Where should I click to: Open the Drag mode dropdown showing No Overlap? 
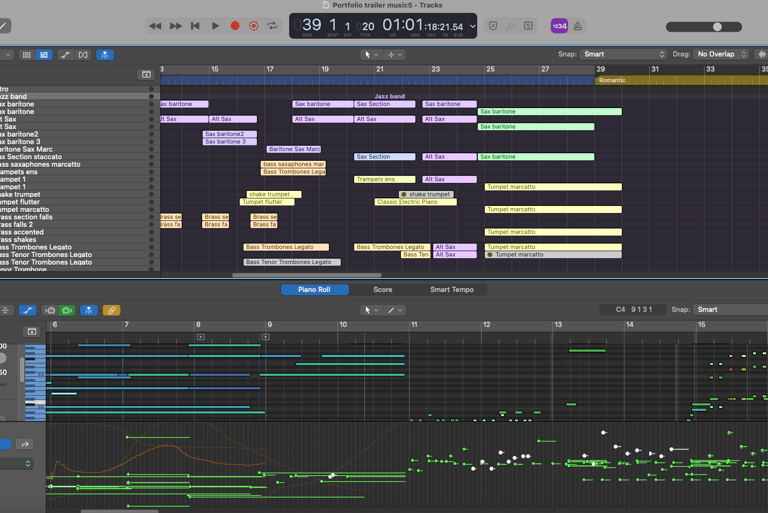click(722, 54)
